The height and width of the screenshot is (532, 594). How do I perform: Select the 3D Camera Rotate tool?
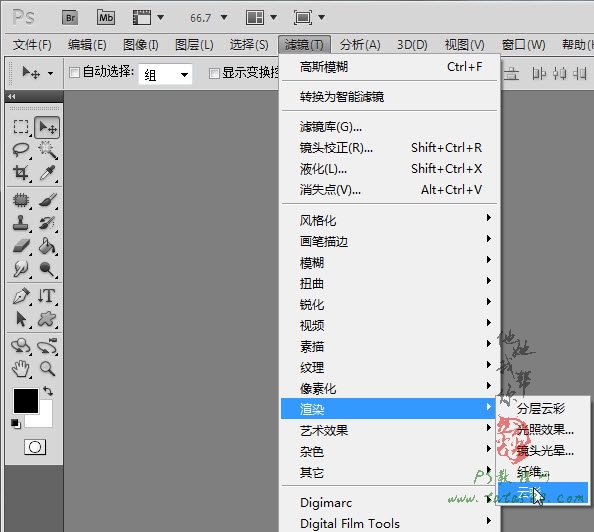point(47,346)
